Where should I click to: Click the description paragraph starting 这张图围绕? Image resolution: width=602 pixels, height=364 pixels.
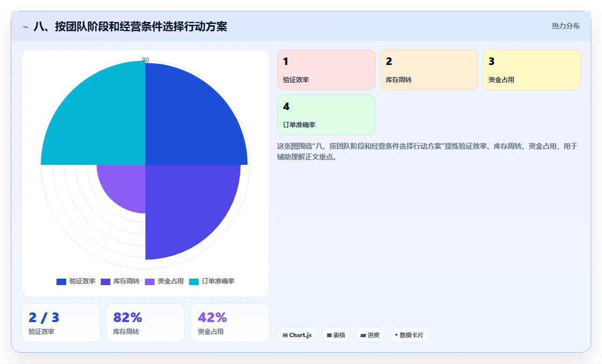(x=427, y=151)
